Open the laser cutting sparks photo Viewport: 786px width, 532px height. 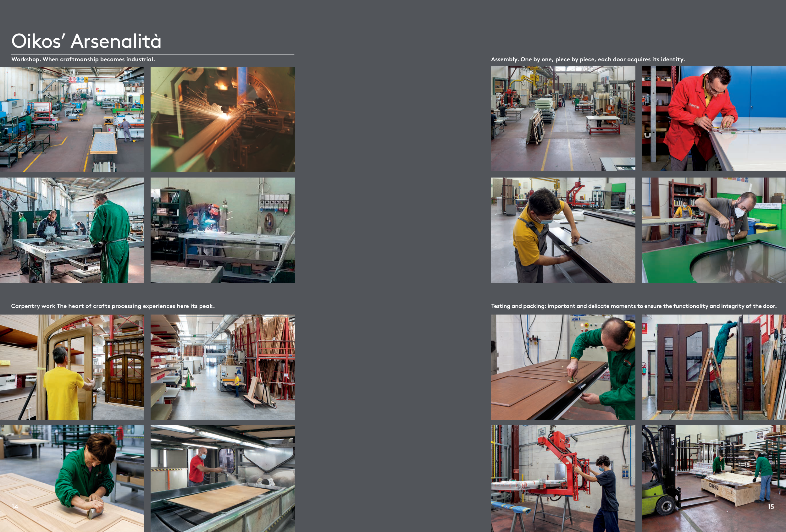tap(223, 120)
